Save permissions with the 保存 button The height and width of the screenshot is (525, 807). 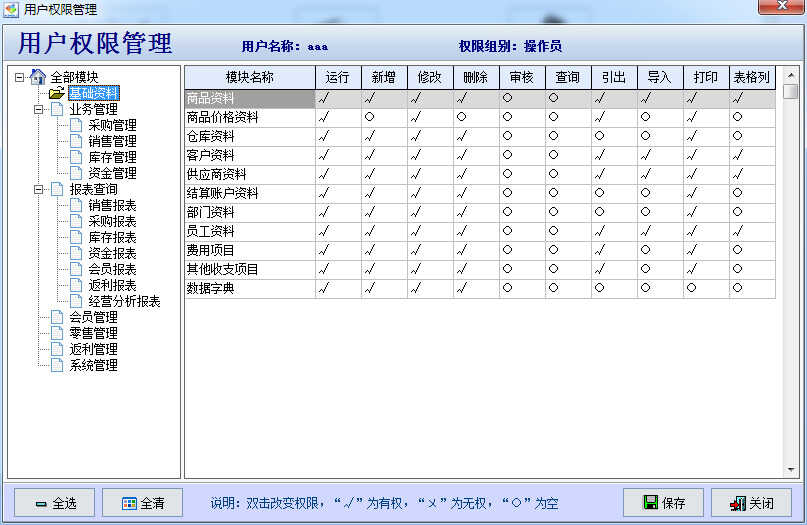(663, 502)
